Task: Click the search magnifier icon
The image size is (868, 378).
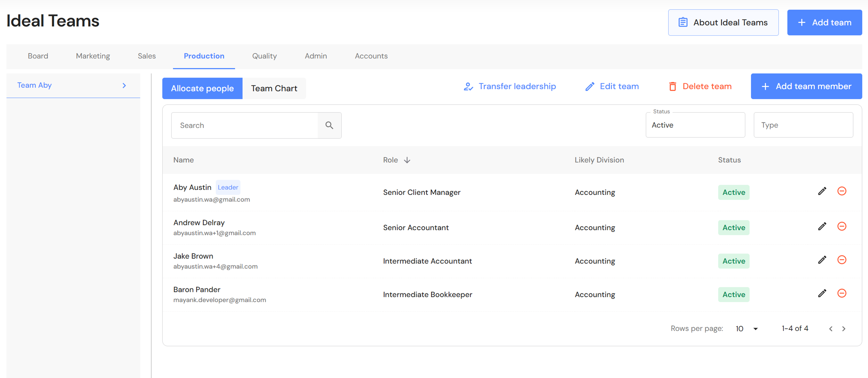Action: pos(329,125)
